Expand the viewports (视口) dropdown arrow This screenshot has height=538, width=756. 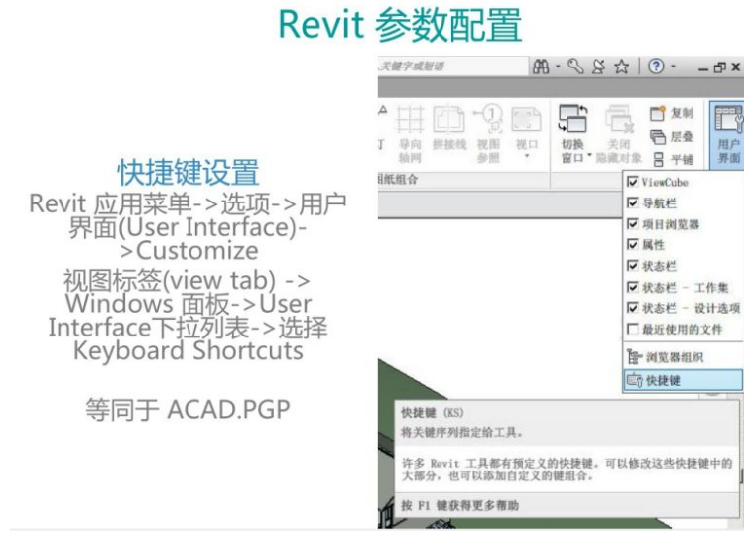coord(527,156)
